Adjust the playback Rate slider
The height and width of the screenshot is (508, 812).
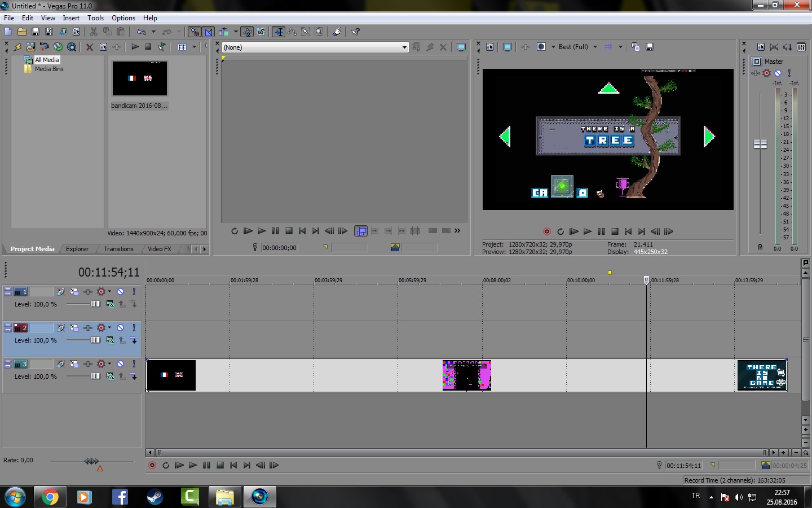(91, 461)
